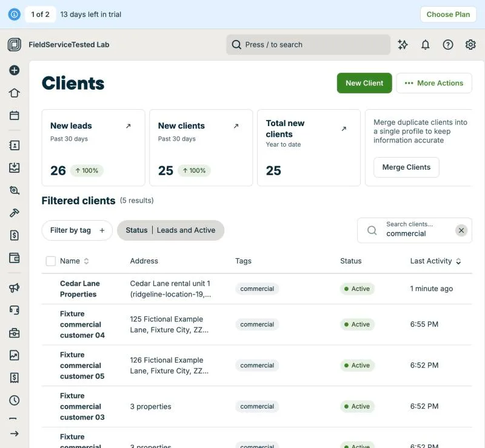Open New leads card arrow
This screenshot has height=448, width=485.
129,126
